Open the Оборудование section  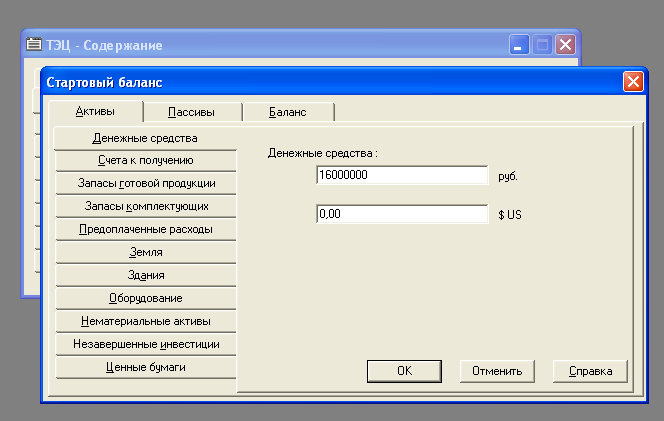pyautogui.click(x=146, y=298)
